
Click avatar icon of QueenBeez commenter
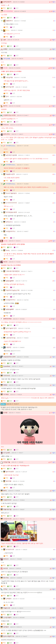(x=2, y=366)
